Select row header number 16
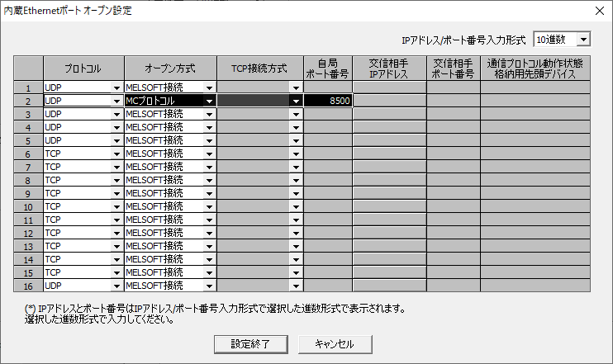The width and height of the screenshot is (613, 364). pyautogui.click(x=28, y=286)
